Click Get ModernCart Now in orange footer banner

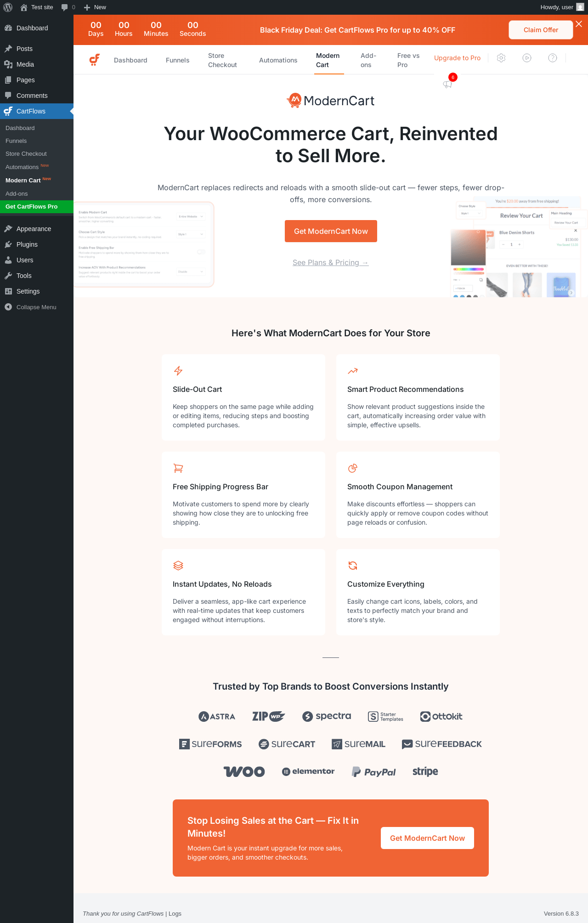(427, 838)
